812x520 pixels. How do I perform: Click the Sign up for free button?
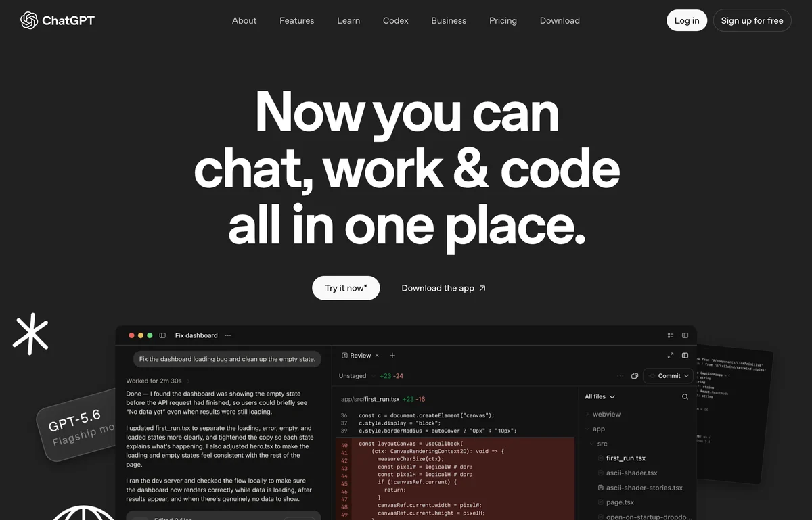(x=752, y=20)
